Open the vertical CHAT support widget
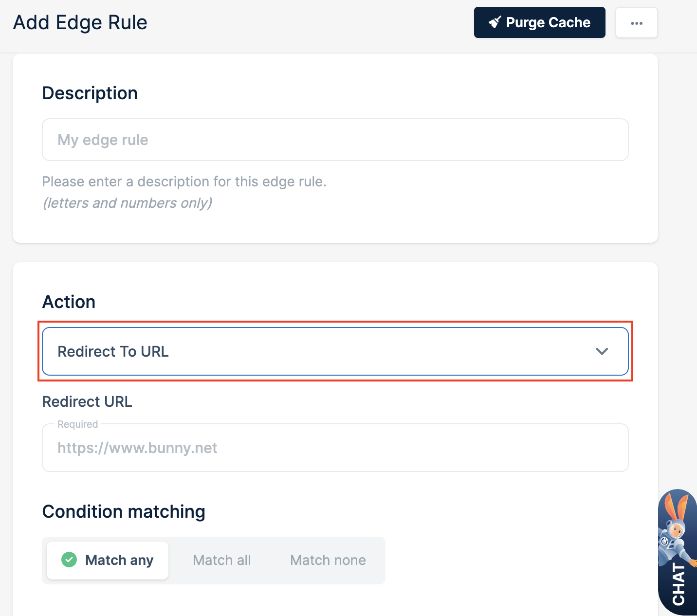 (678, 552)
